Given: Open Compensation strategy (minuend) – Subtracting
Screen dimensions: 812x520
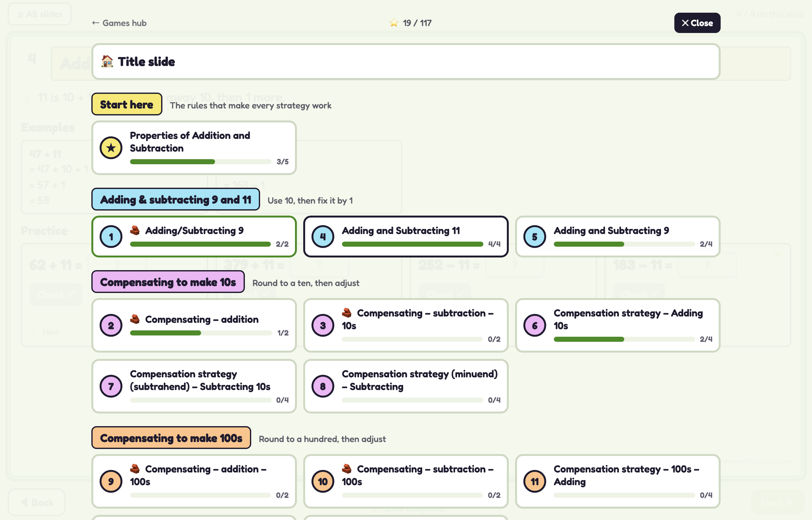Looking at the screenshot, I should [406, 386].
